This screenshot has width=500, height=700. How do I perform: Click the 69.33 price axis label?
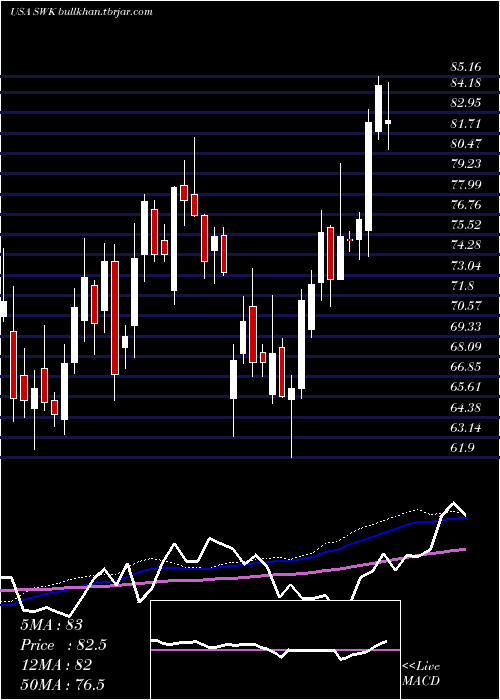tap(466, 327)
